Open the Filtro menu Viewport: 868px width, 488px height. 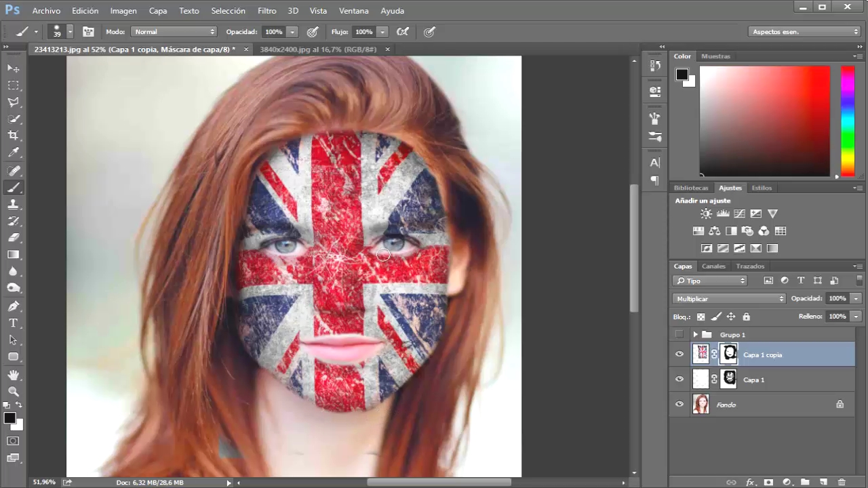(x=267, y=11)
